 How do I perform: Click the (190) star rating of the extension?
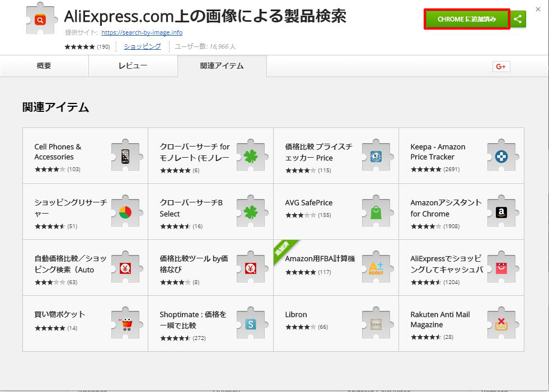click(x=87, y=46)
